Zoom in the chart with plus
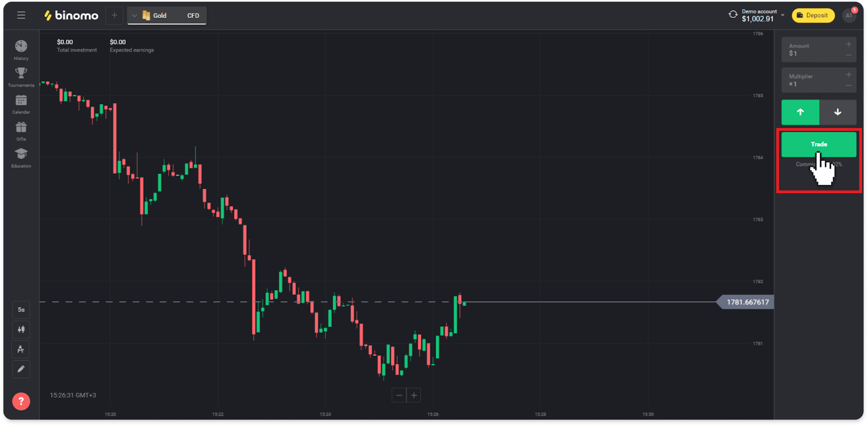The width and height of the screenshot is (868, 426). (414, 396)
